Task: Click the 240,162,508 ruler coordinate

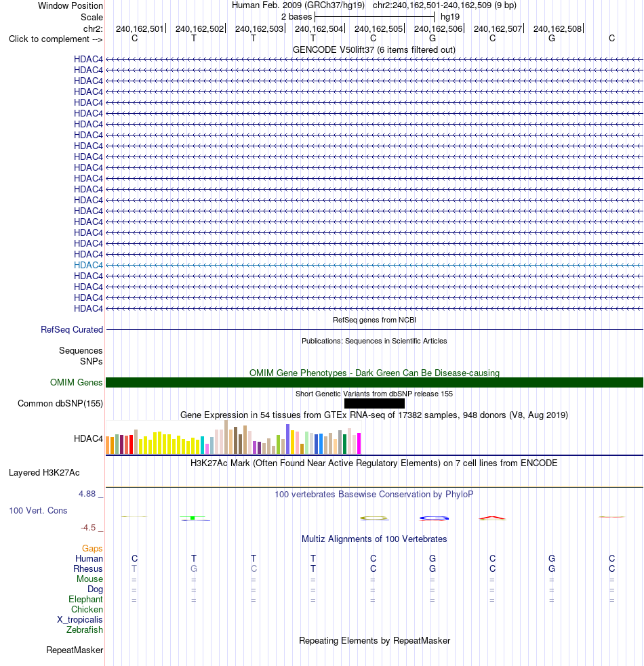Action: coord(558,29)
